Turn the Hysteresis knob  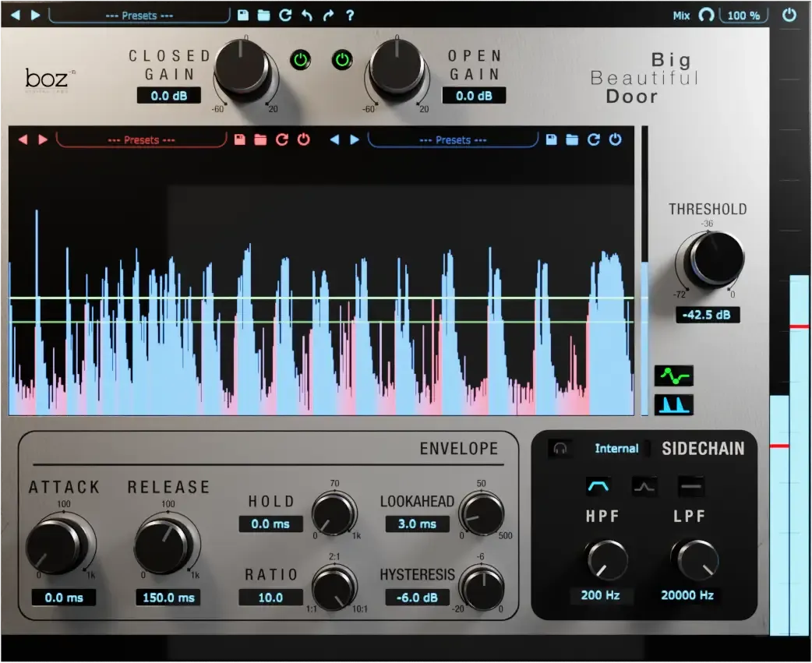[x=483, y=588]
